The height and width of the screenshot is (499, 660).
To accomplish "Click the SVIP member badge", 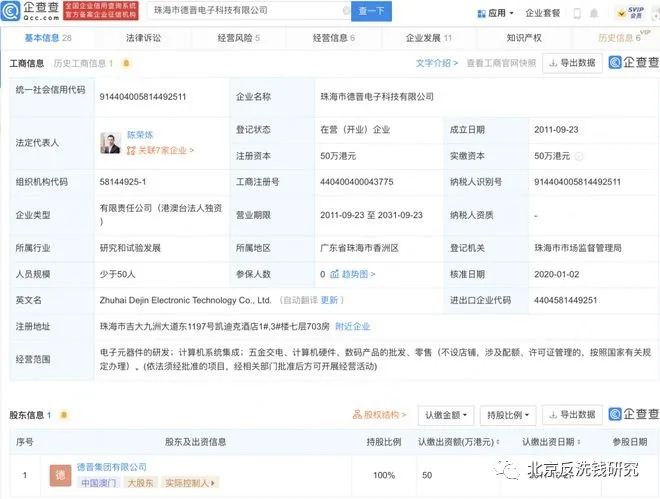I will click(631, 13).
